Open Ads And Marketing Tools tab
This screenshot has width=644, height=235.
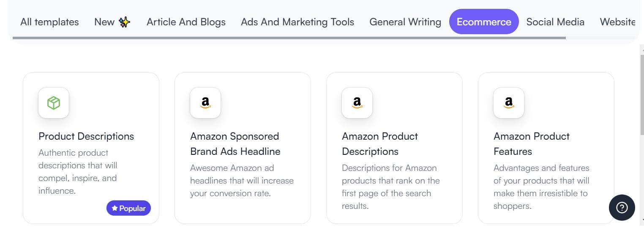click(297, 22)
